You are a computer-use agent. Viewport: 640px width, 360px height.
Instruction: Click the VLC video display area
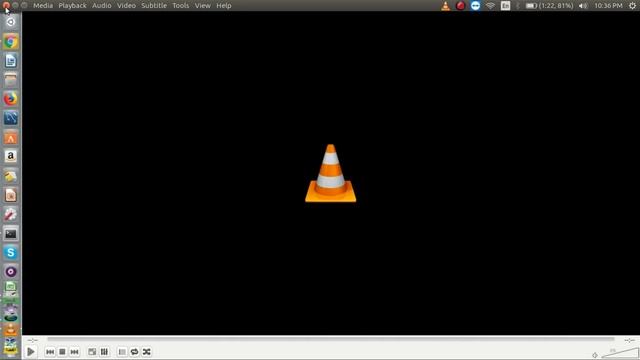click(x=331, y=173)
